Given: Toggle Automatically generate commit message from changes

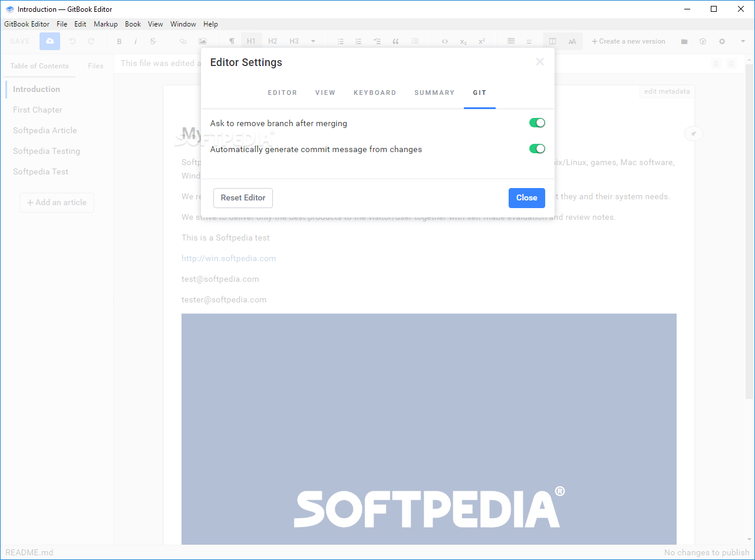Looking at the screenshot, I should coord(537,149).
